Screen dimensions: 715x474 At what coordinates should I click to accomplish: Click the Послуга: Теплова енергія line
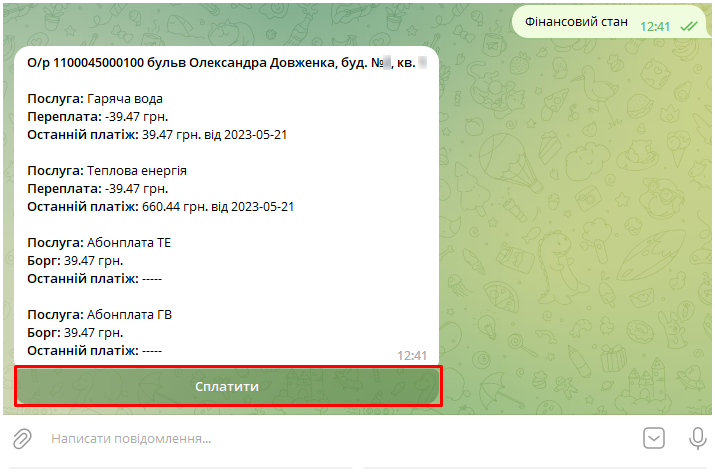107,170
